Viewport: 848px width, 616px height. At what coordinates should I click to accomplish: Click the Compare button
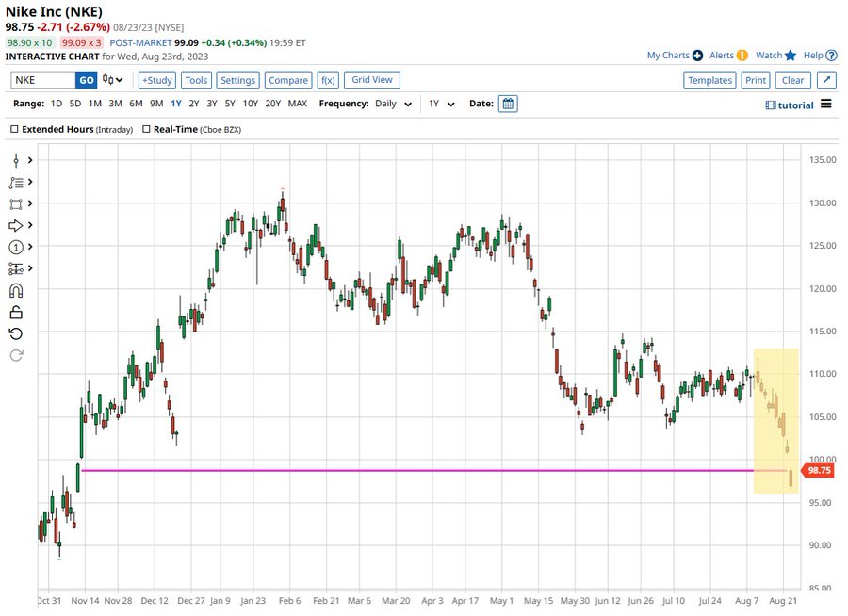point(288,80)
